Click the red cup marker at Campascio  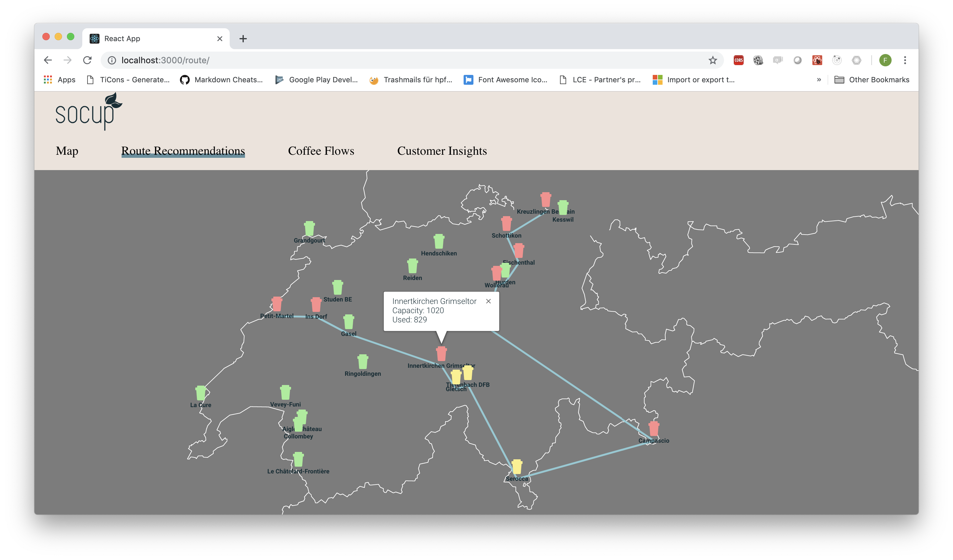pos(653,429)
